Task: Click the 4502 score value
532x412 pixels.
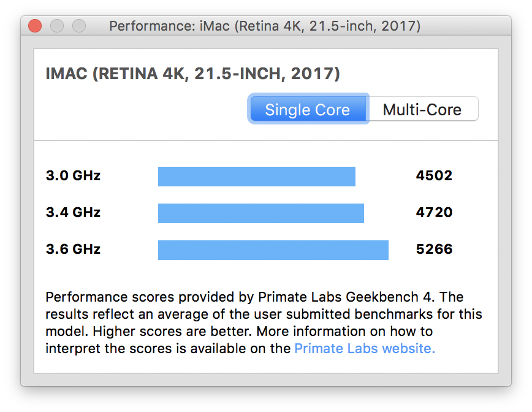Action: pos(435,176)
